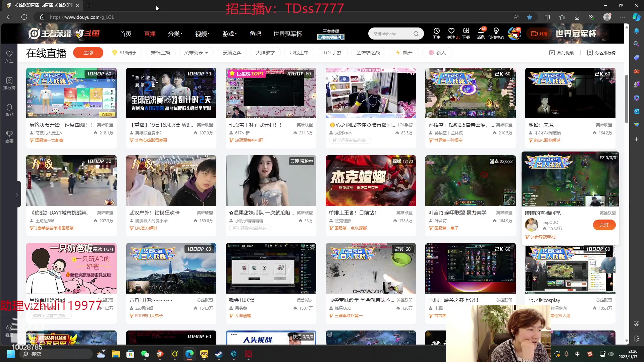Click the 下载 download icon
Screen dimensions: 644x362
466,34
